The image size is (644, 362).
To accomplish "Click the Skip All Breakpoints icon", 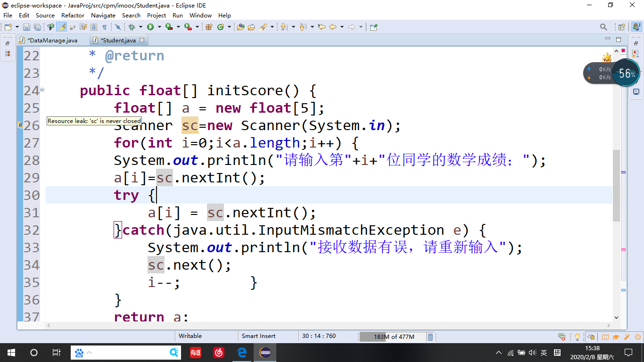I will click(x=117, y=27).
